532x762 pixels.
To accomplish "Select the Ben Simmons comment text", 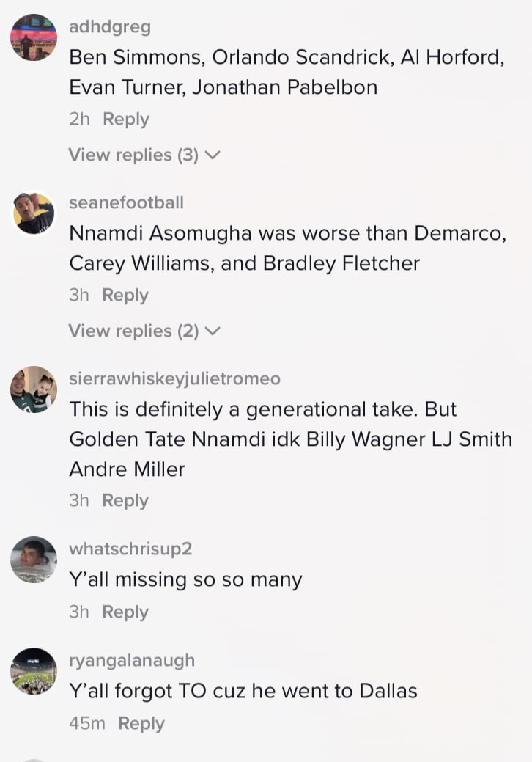I will [x=286, y=72].
